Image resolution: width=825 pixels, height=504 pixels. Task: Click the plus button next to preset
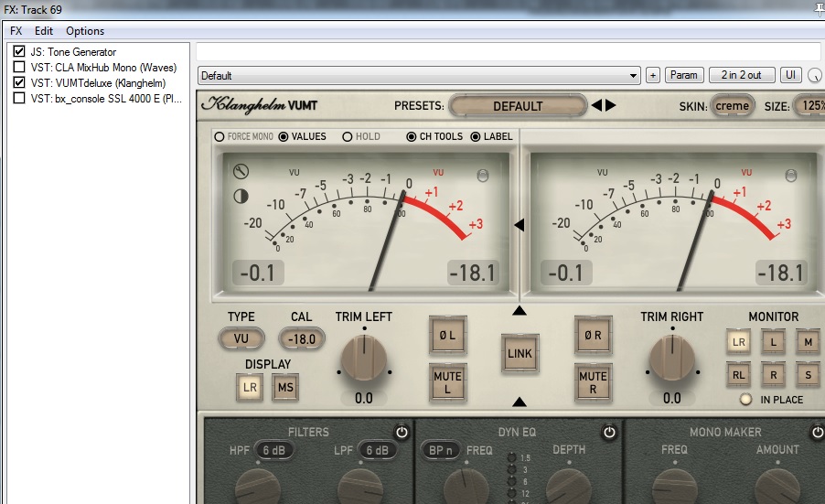tap(653, 75)
